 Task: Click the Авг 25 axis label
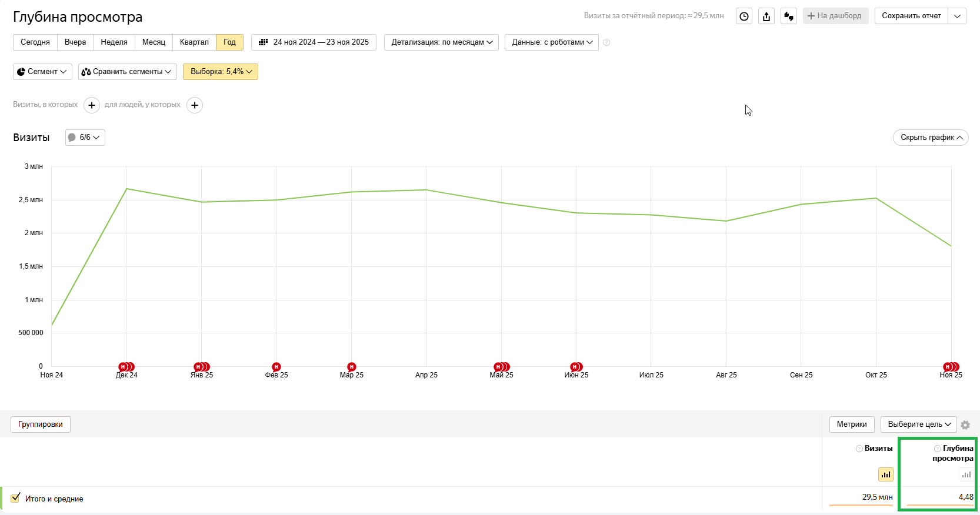tap(726, 375)
